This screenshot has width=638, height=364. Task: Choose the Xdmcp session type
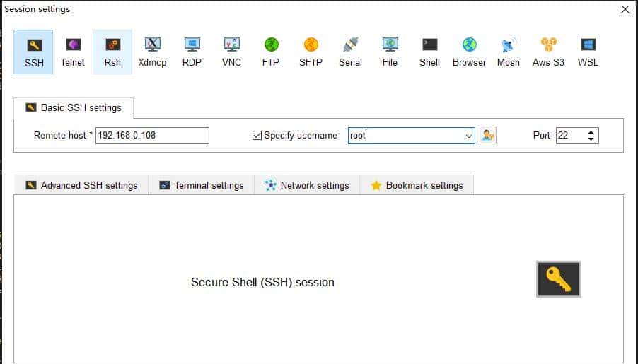pyautogui.click(x=152, y=51)
